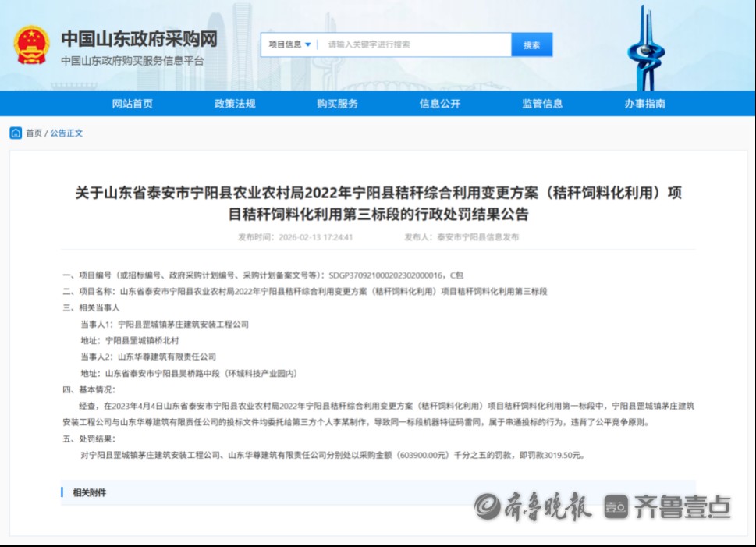The height and width of the screenshot is (547, 756).
Task: Click the national emblem logo
Action: tap(31, 45)
